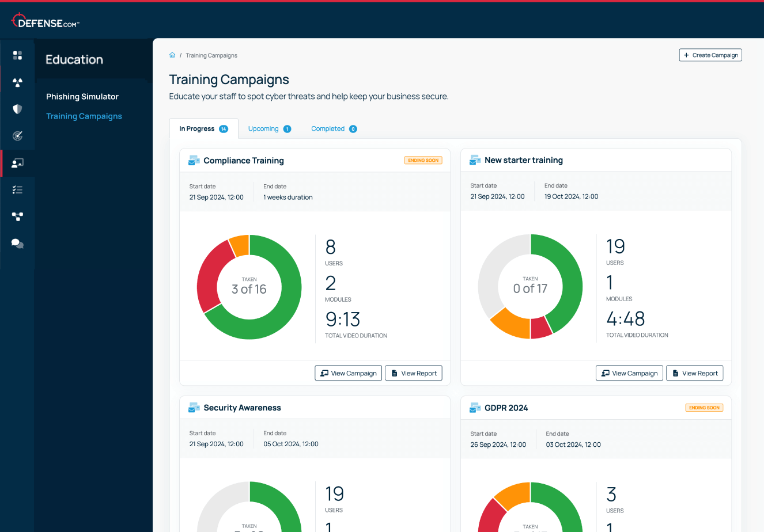764x532 pixels.
Task: View Report for New starter training
Action: (x=695, y=373)
